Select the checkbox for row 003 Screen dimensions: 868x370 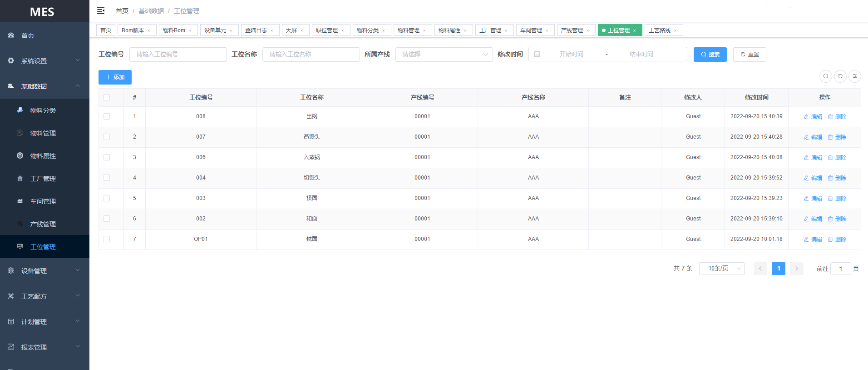coord(107,198)
